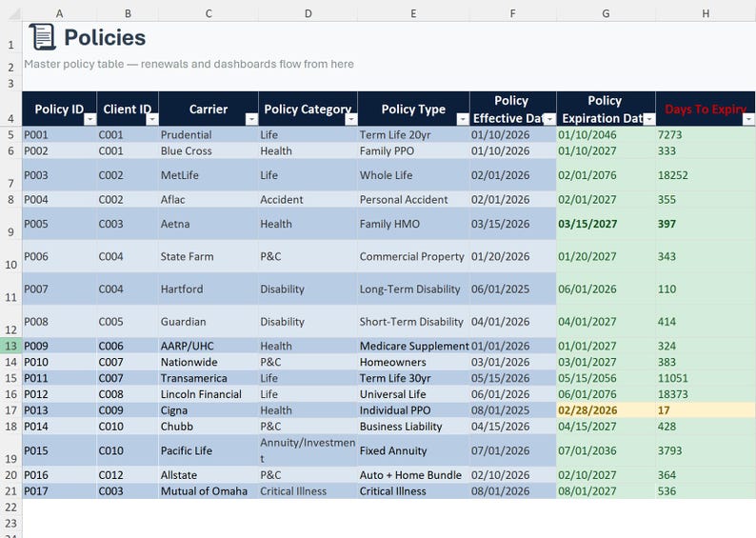756x538 pixels.
Task: Open the Policy Expiration Date filter dropdown
Action: pyautogui.click(x=649, y=119)
